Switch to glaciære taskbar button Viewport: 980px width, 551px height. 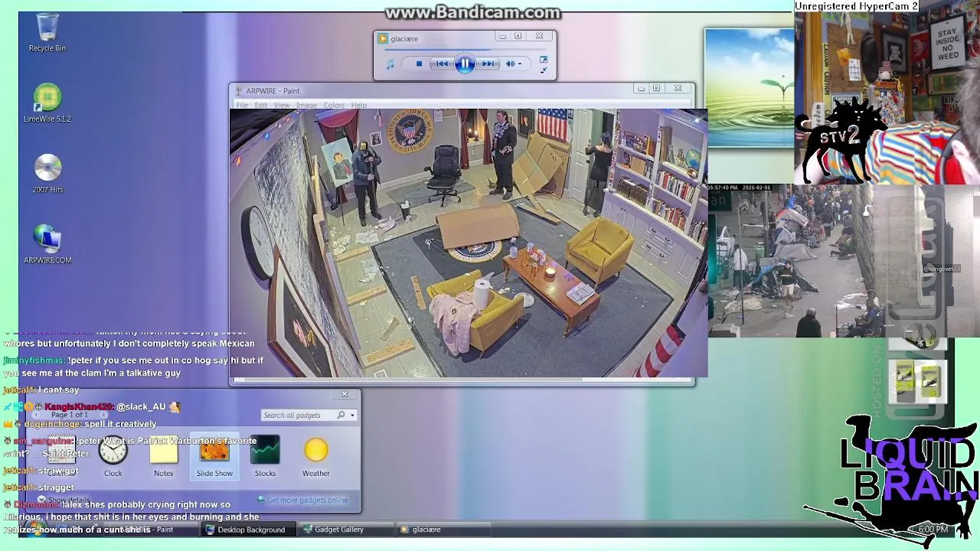click(x=444, y=530)
